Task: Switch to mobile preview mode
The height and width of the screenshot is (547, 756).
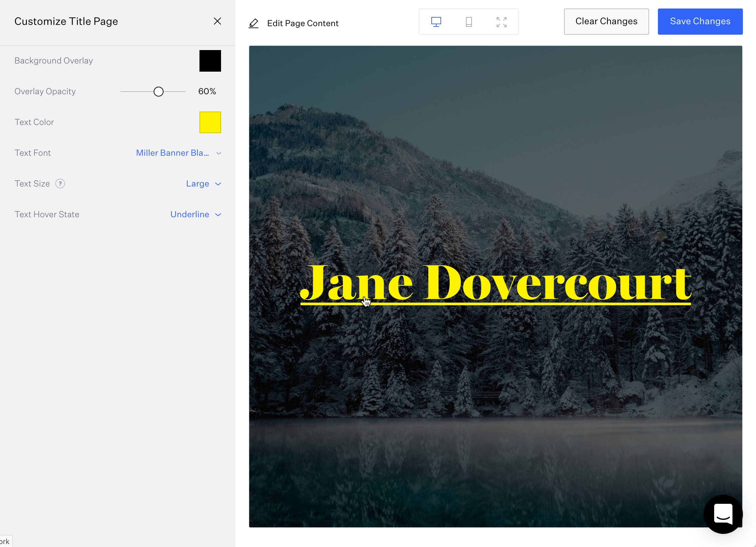Action: pyautogui.click(x=469, y=22)
